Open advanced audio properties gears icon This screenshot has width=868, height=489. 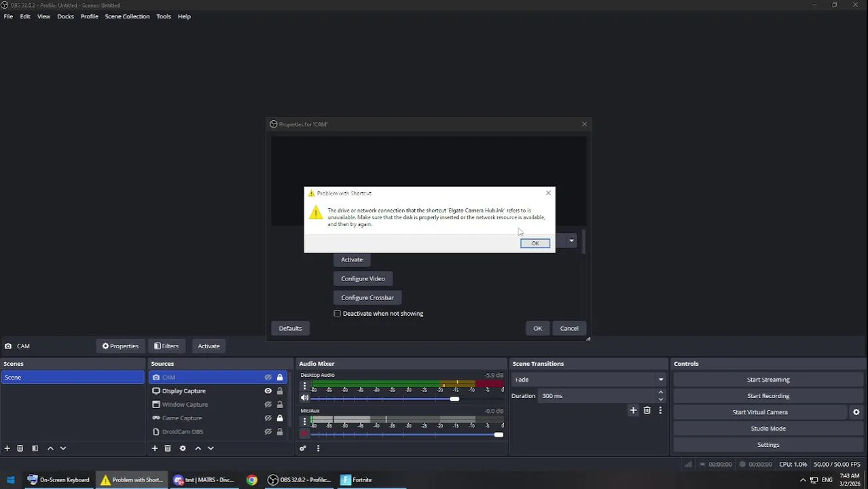(303, 448)
